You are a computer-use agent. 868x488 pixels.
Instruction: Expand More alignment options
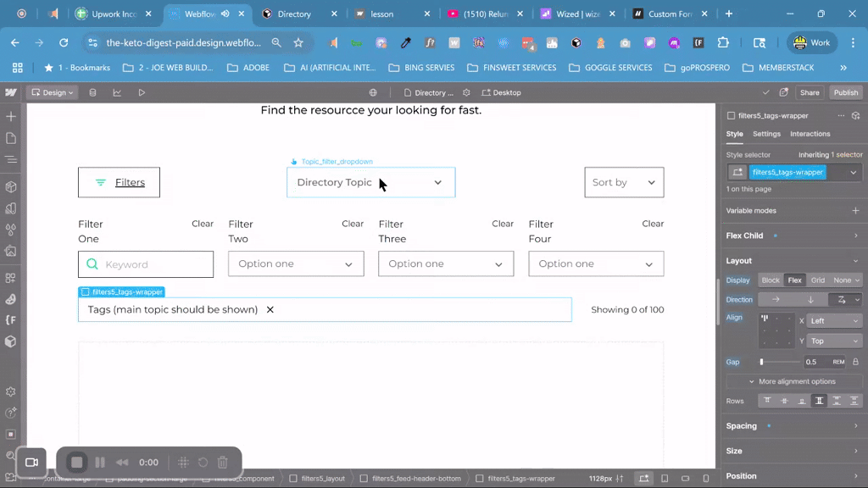click(x=792, y=381)
